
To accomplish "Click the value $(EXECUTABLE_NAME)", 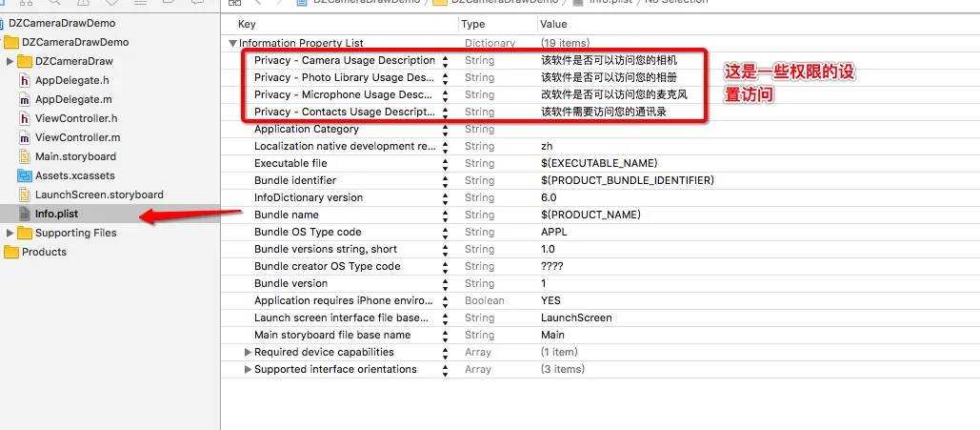I will click(599, 163).
